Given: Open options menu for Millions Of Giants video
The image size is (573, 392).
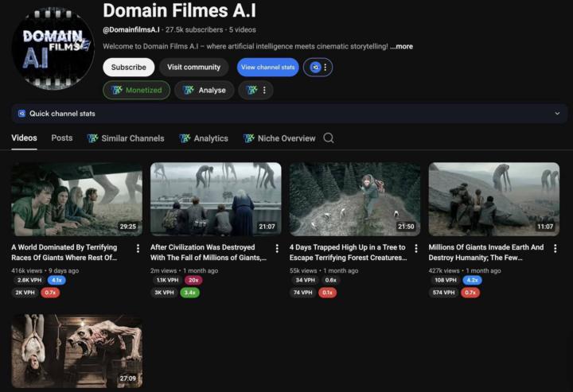Looking at the screenshot, I should pyautogui.click(x=555, y=249).
